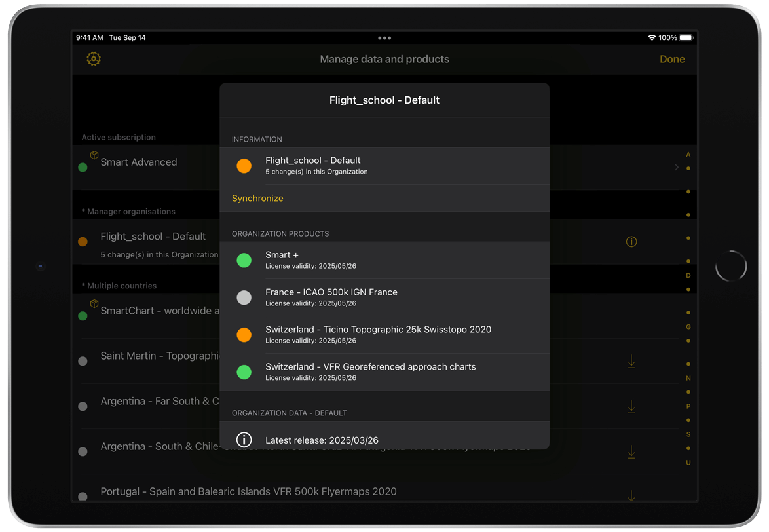Tap Done in the top bar

[x=672, y=59]
